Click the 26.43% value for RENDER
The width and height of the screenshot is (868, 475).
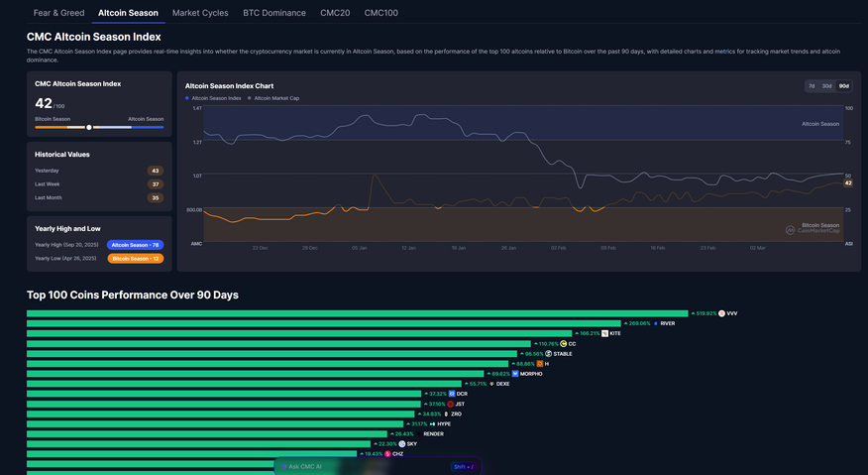(x=404, y=434)
